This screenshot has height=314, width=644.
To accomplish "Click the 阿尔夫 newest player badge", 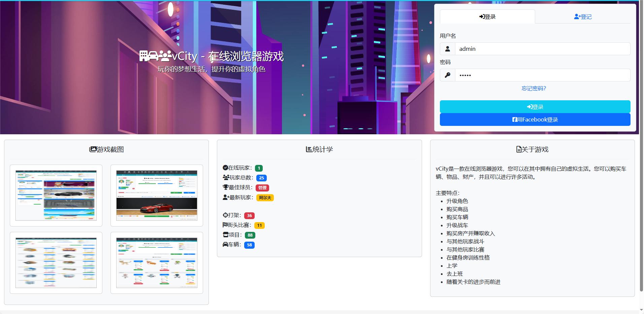I will click(x=265, y=198).
